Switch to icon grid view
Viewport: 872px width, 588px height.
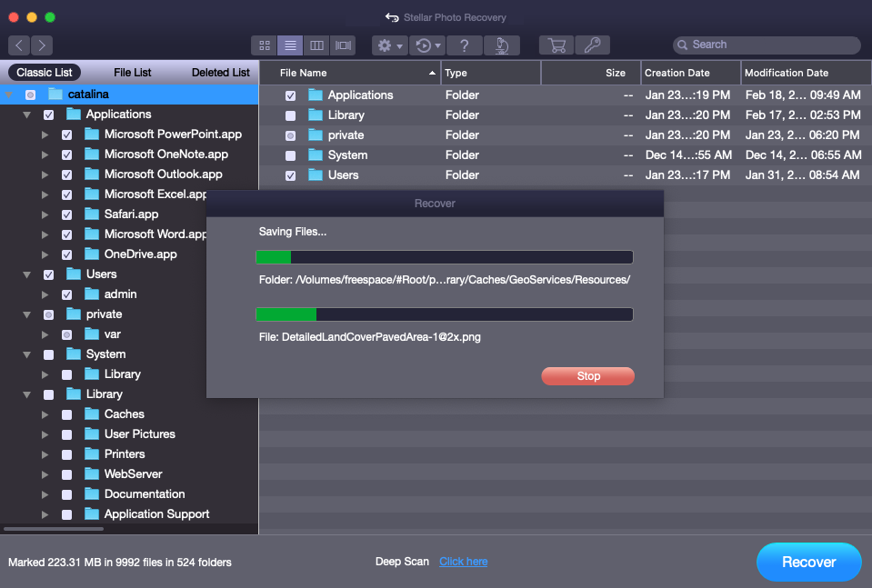click(265, 45)
